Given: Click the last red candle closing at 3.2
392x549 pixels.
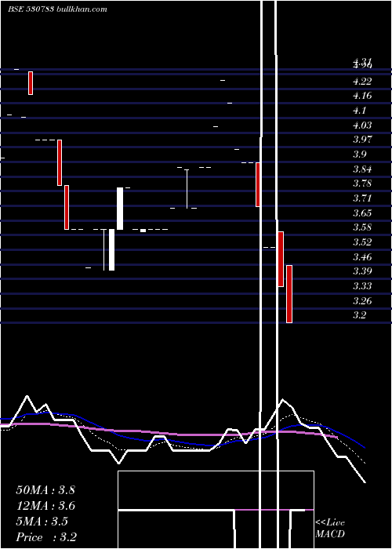Looking at the screenshot, I should [x=289, y=294].
